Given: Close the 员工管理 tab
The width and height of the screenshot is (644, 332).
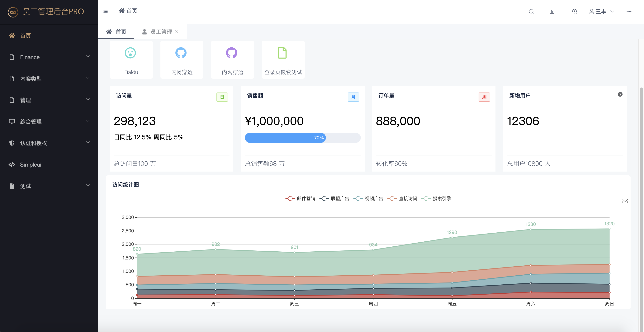Looking at the screenshot, I should (177, 32).
